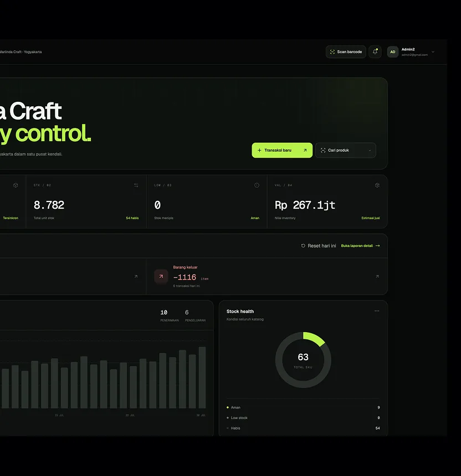Click the Stock health donut chart
The height and width of the screenshot is (476, 461).
[x=303, y=360]
